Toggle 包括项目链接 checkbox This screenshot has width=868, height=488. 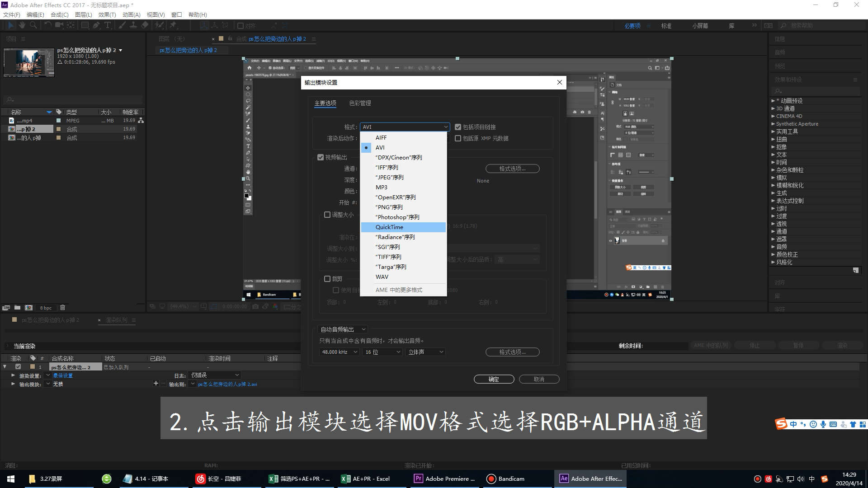pos(458,127)
